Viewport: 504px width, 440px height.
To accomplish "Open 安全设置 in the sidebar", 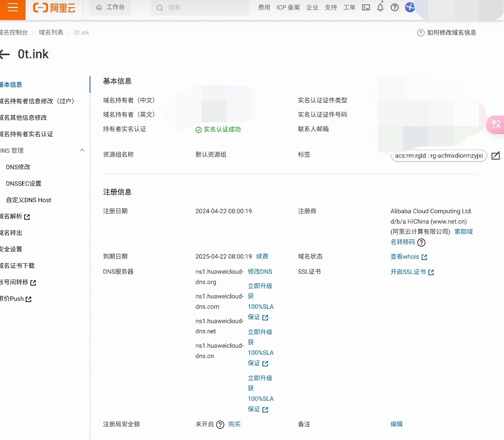I will [11, 249].
